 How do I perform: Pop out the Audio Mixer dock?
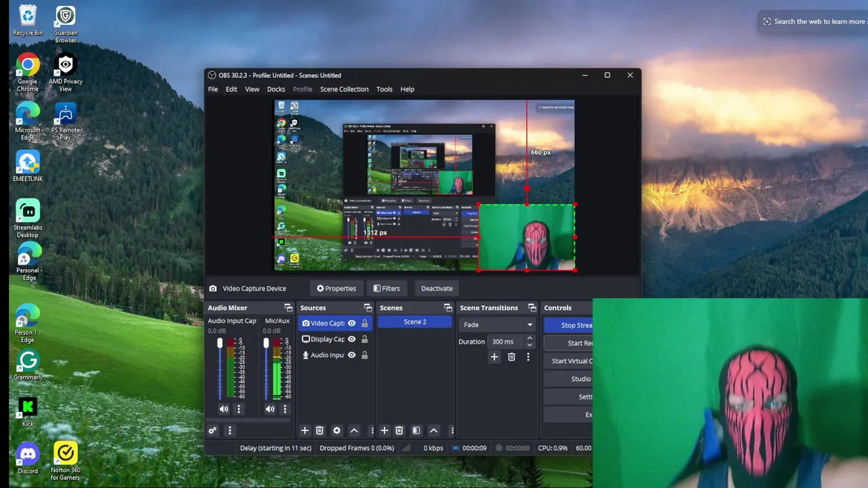[288, 308]
